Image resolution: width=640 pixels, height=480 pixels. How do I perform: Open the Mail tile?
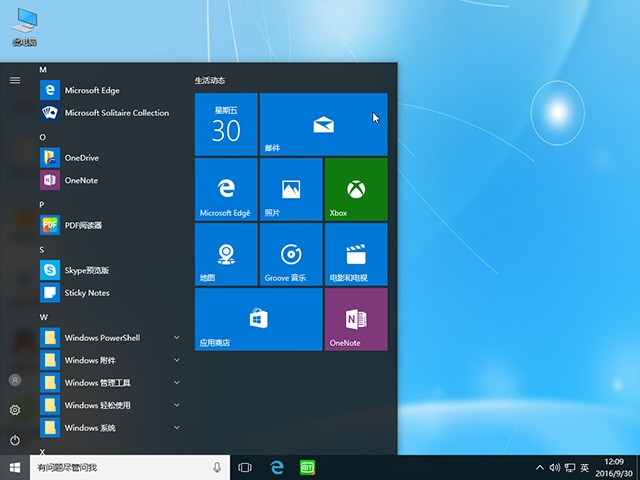(323, 124)
